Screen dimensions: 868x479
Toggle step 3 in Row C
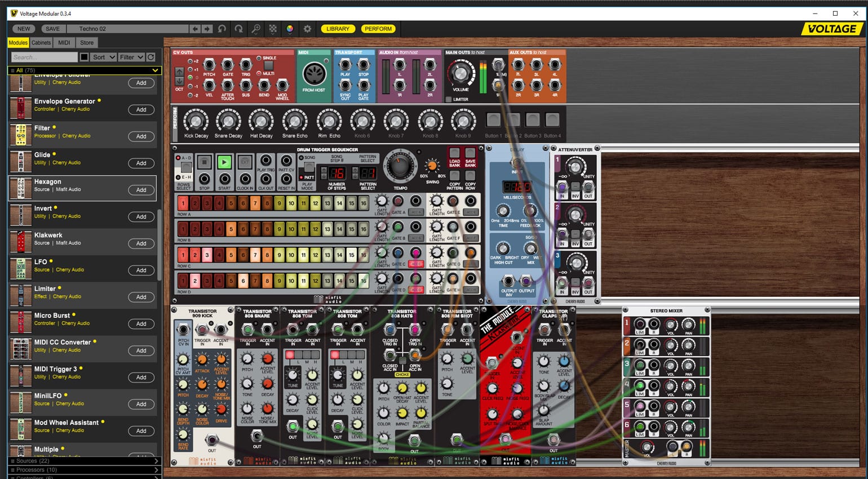pyautogui.click(x=207, y=255)
